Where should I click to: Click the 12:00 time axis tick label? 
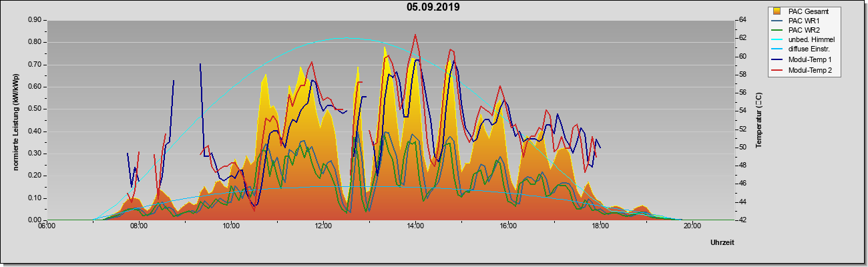(x=323, y=226)
